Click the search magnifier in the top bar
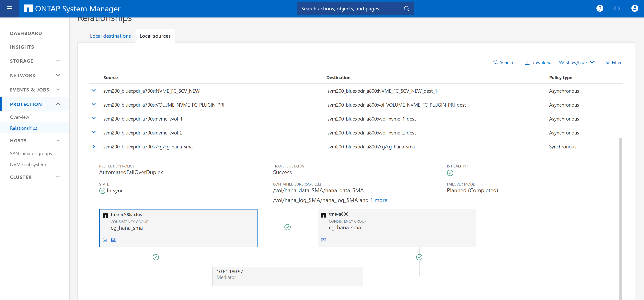Viewport: 644px width, 300px height. (x=407, y=8)
